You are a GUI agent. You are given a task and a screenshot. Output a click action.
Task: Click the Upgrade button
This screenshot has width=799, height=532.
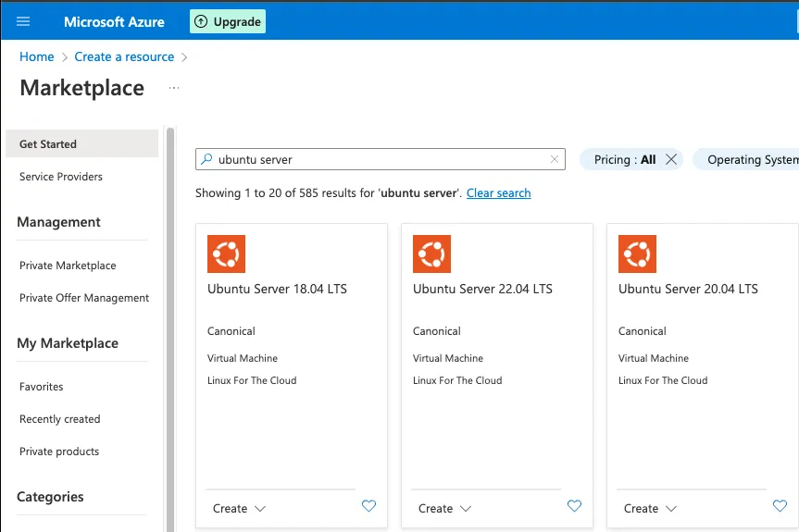228,21
